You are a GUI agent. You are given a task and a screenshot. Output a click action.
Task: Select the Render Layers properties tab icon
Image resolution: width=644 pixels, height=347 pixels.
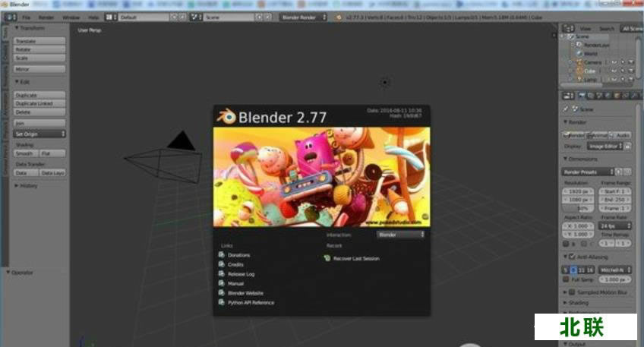[x=590, y=96]
